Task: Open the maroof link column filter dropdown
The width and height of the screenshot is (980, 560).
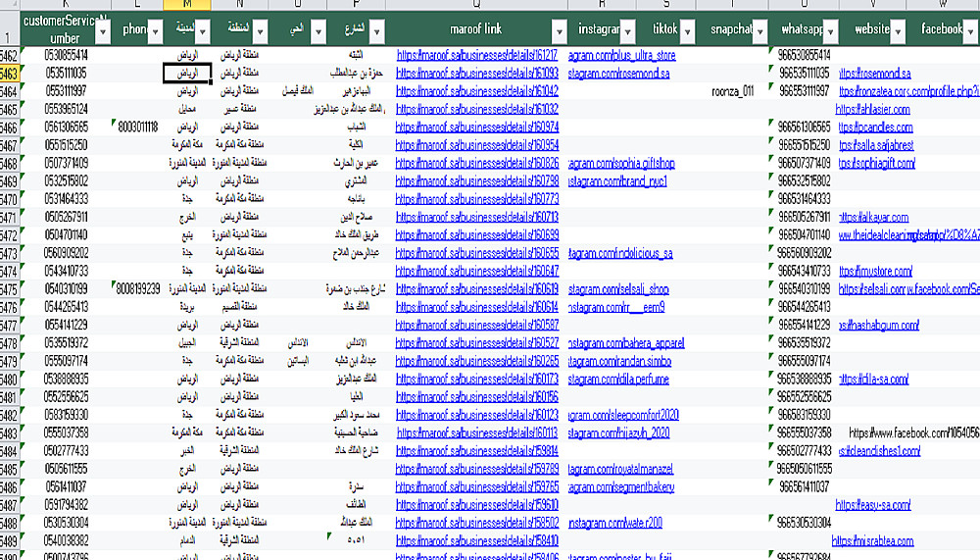Action: (x=560, y=31)
